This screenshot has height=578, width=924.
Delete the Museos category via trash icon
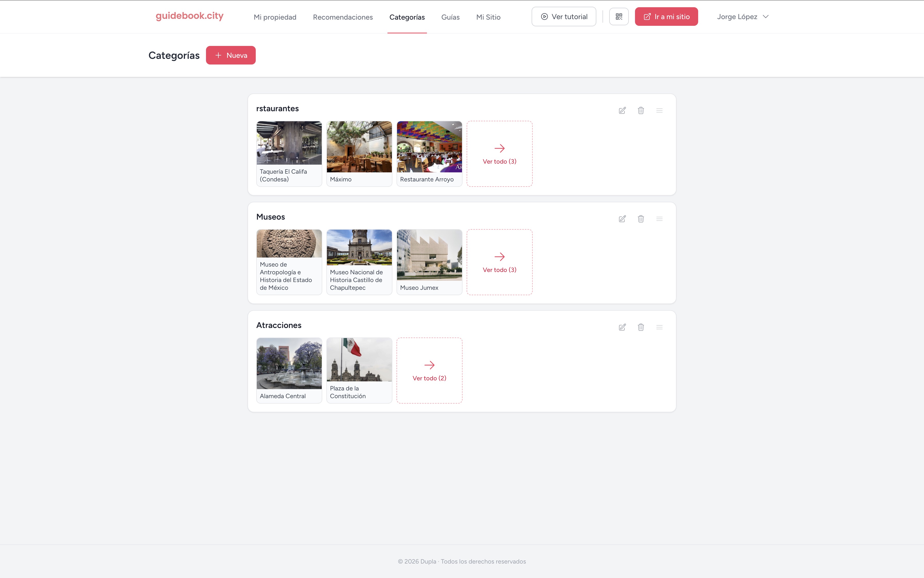[641, 219]
